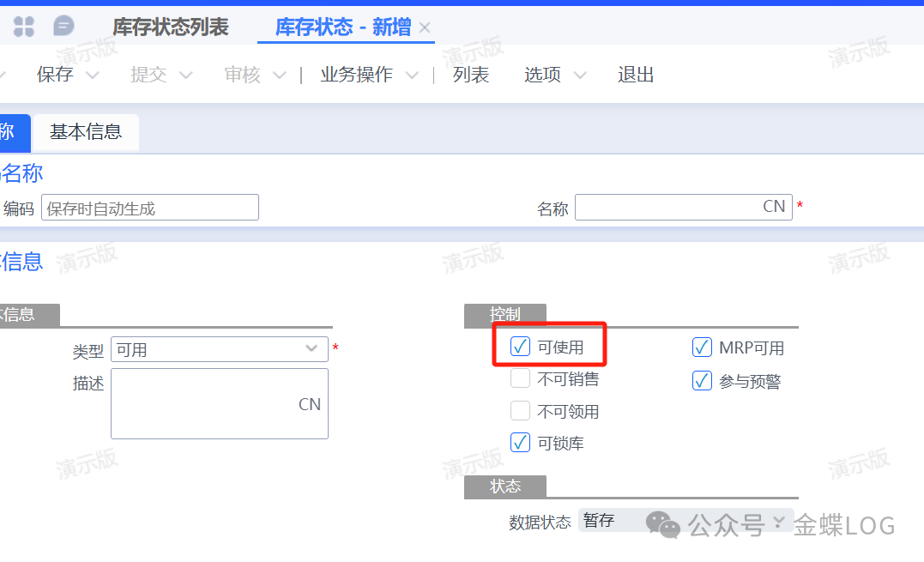Screen dimensions: 924x562
Task: Uncheck the MRP可用 checkbox
Action: coord(702,347)
